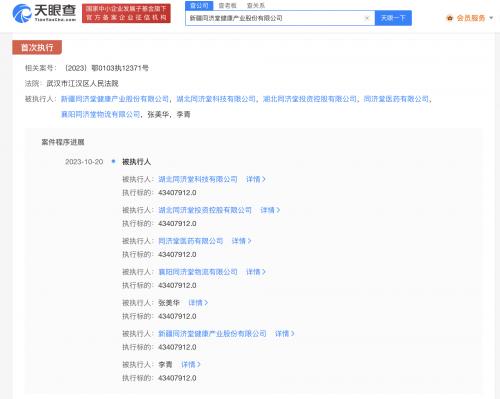Expand 详情 for 同济堂医药有限公司
500x399 pixels.
tap(241, 241)
